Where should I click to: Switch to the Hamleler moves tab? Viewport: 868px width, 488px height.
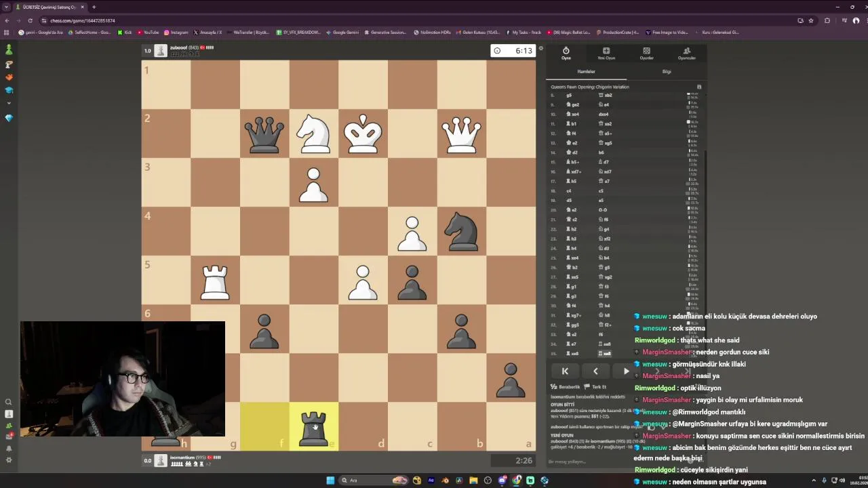(586, 71)
